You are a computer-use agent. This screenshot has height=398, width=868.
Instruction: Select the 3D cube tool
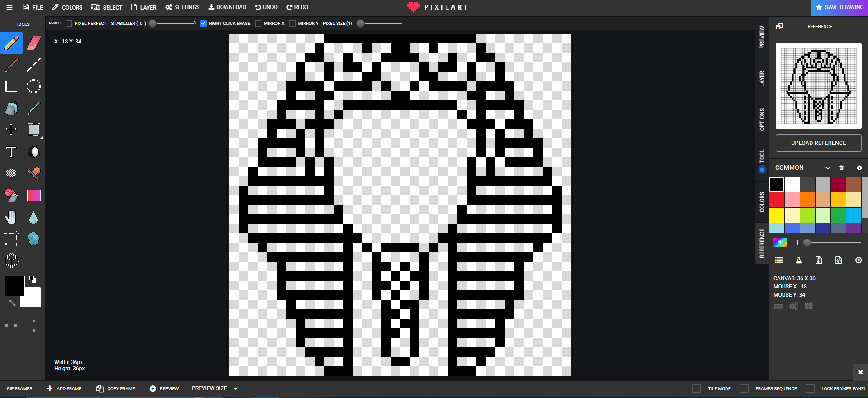pyautogui.click(x=11, y=260)
